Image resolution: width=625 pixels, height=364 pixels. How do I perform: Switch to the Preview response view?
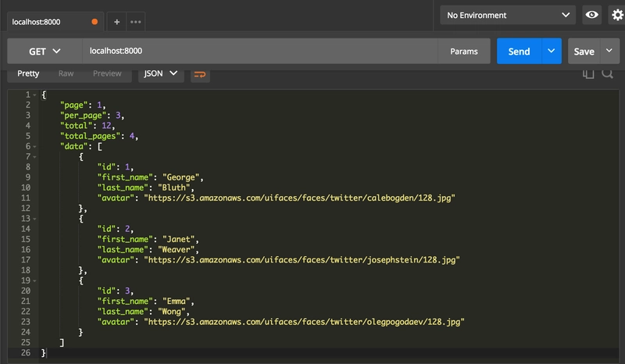(107, 73)
